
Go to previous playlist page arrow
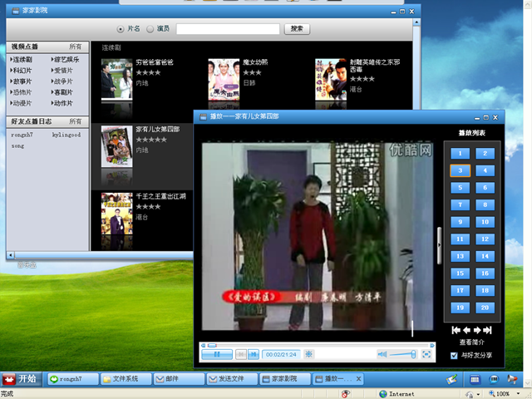tap(466, 330)
